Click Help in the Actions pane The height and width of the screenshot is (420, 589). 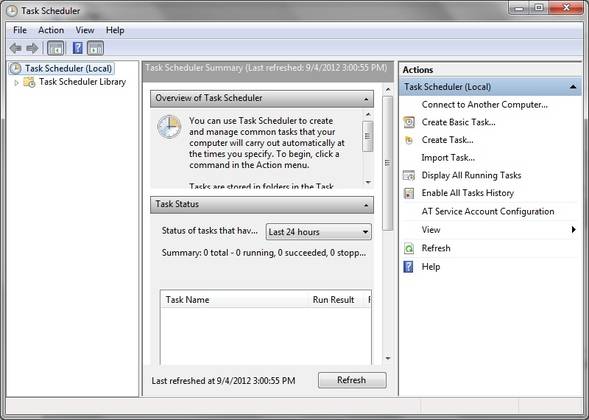pos(430,267)
